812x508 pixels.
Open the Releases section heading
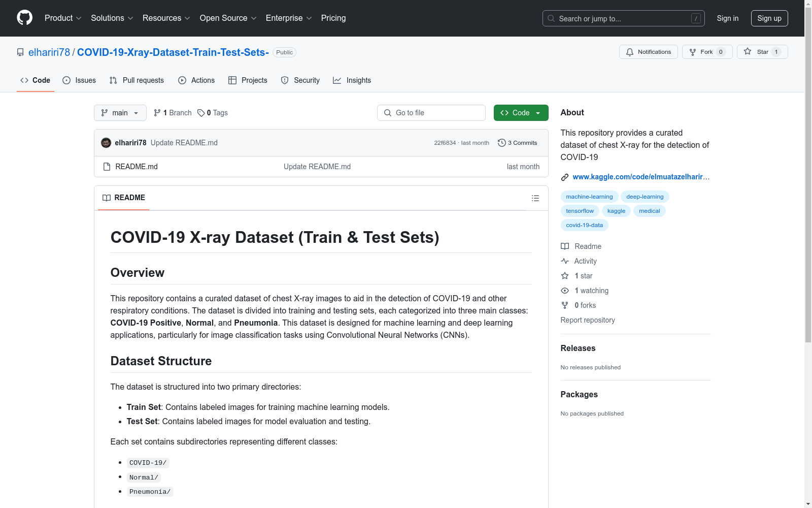[578, 348]
